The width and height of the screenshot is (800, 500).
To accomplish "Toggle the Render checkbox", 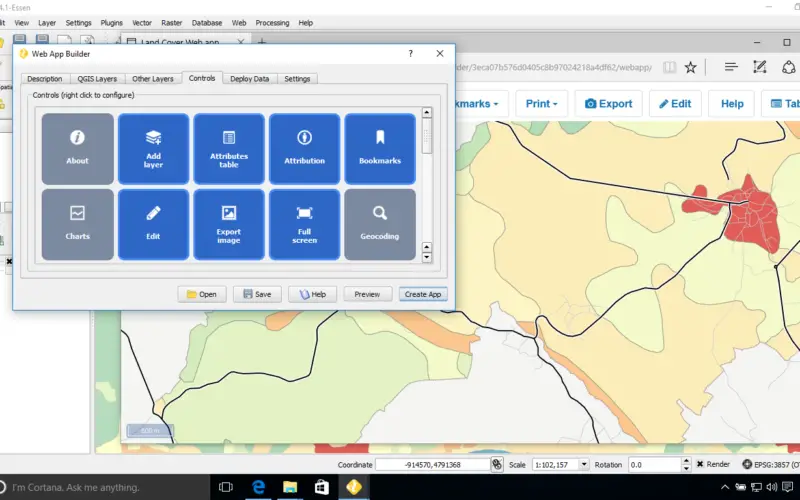I will tap(701, 464).
